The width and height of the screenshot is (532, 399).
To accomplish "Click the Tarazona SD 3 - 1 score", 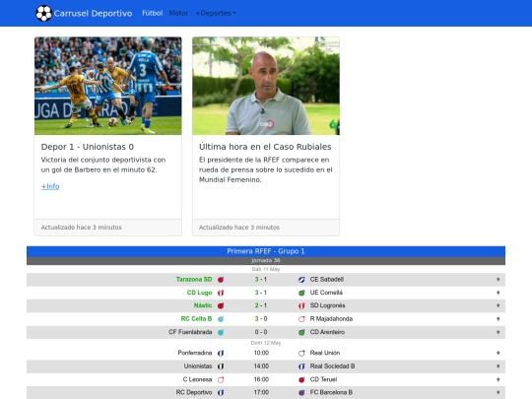I will (261, 279).
